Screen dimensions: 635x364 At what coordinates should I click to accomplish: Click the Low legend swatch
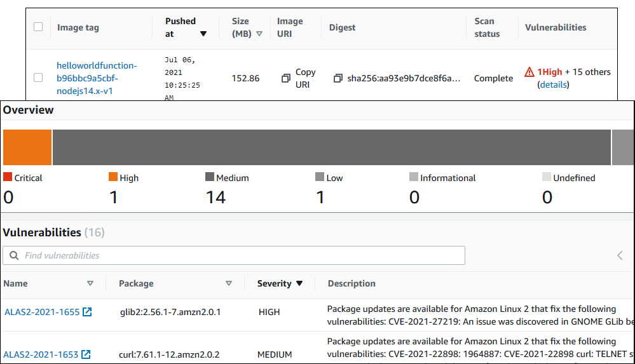point(320,177)
